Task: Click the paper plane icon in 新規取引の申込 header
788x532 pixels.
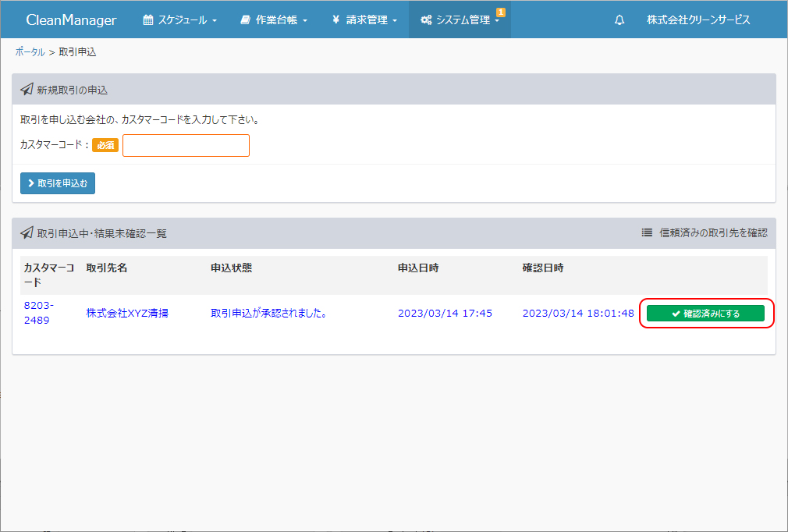Action: [x=27, y=90]
